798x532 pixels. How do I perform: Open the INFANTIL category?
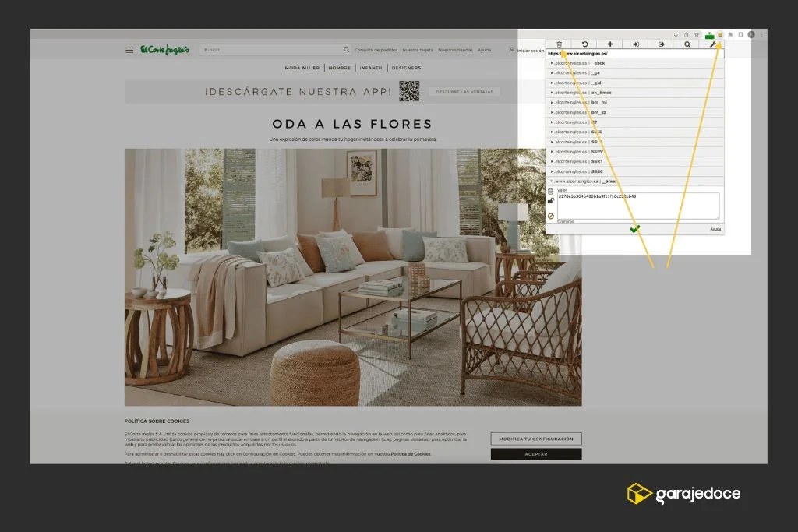point(371,68)
